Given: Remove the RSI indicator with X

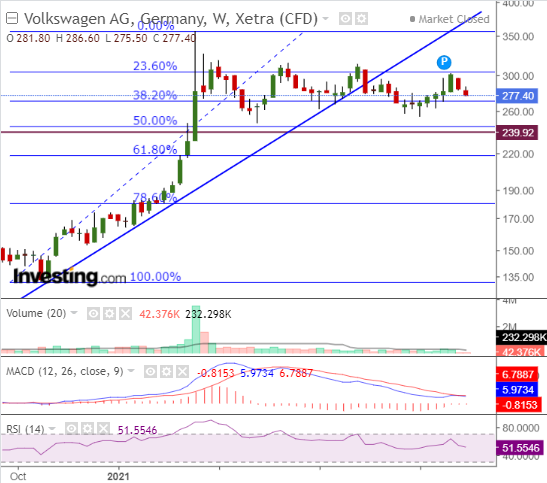Looking at the screenshot, I should (103, 429).
